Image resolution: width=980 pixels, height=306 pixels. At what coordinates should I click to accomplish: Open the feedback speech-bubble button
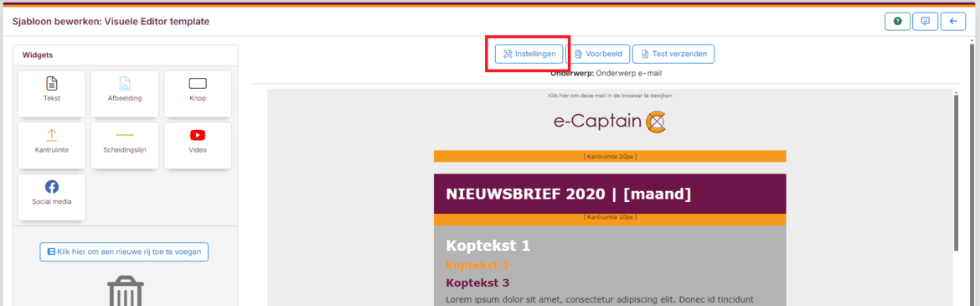(x=925, y=21)
